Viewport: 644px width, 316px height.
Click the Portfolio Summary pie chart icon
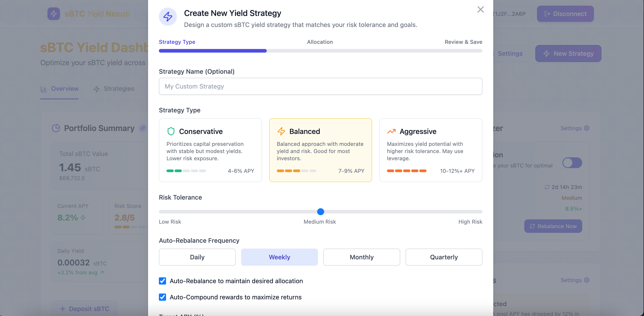[56, 128]
